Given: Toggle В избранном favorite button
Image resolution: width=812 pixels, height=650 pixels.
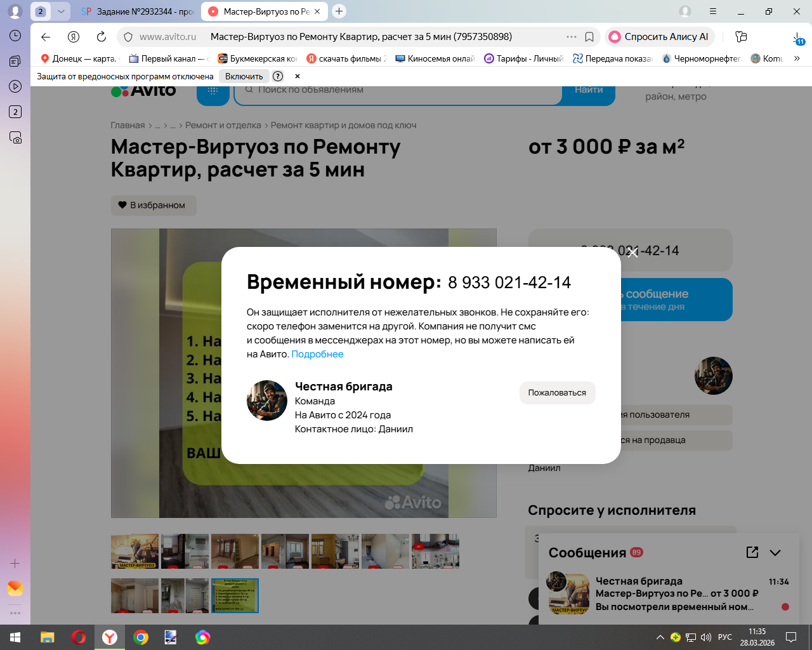Looking at the screenshot, I should [x=154, y=205].
